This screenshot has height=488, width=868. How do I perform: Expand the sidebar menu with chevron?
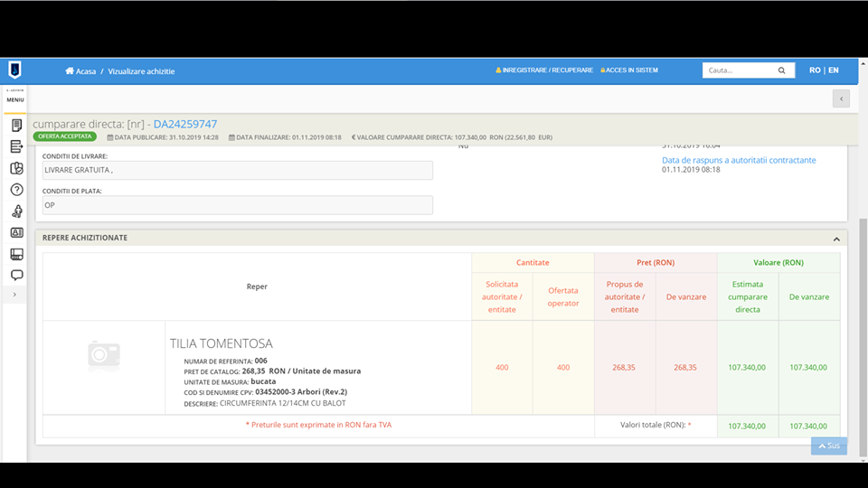(x=14, y=295)
